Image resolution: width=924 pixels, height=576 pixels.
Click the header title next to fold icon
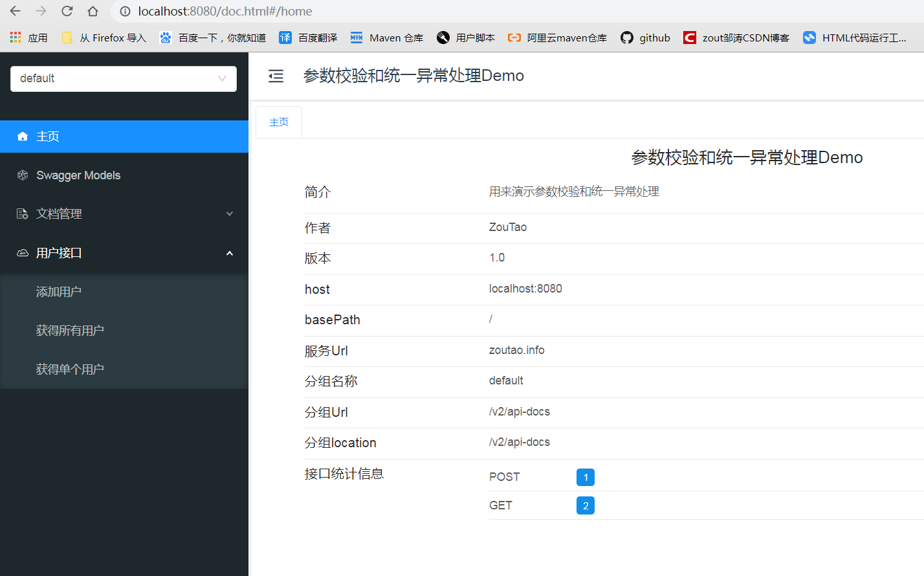[413, 76]
